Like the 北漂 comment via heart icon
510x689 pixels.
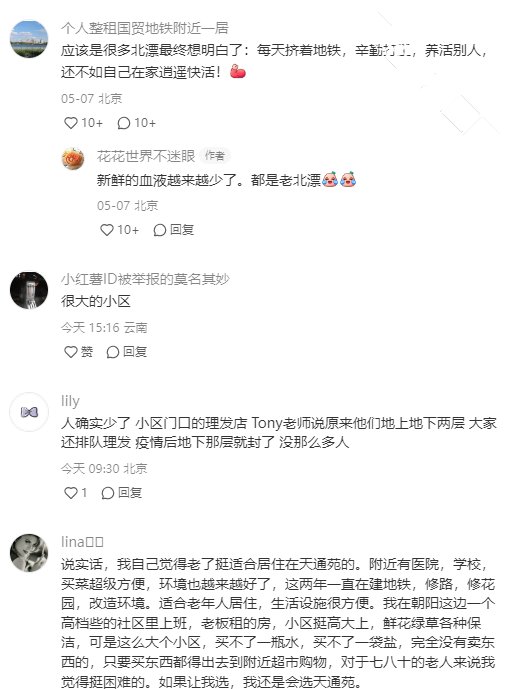click(83, 123)
